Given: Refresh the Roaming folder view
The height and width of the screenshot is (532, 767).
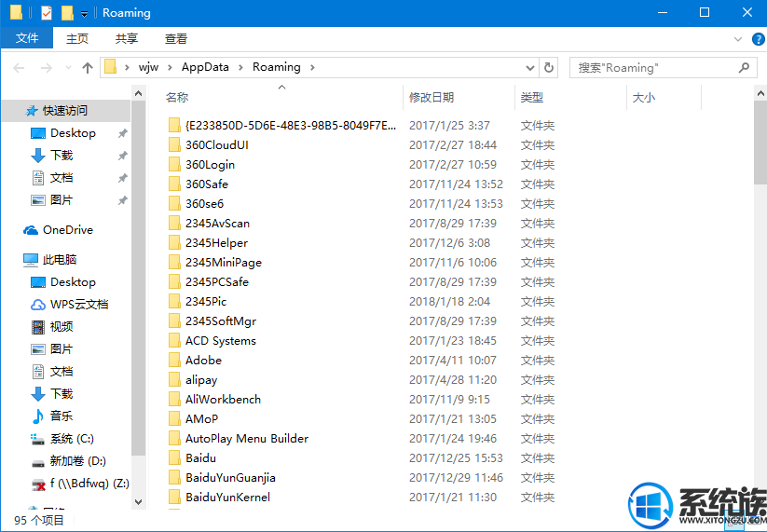Looking at the screenshot, I should click(549, 67).
